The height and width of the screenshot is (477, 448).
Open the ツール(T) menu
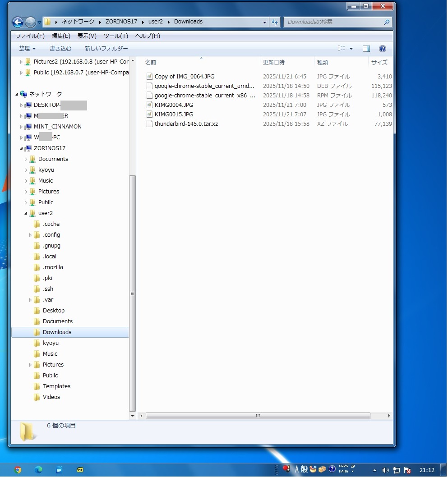pos(115,36)
